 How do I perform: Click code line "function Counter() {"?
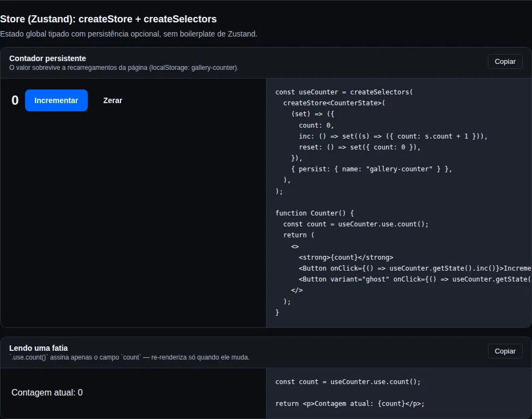[x=315, y=213]
